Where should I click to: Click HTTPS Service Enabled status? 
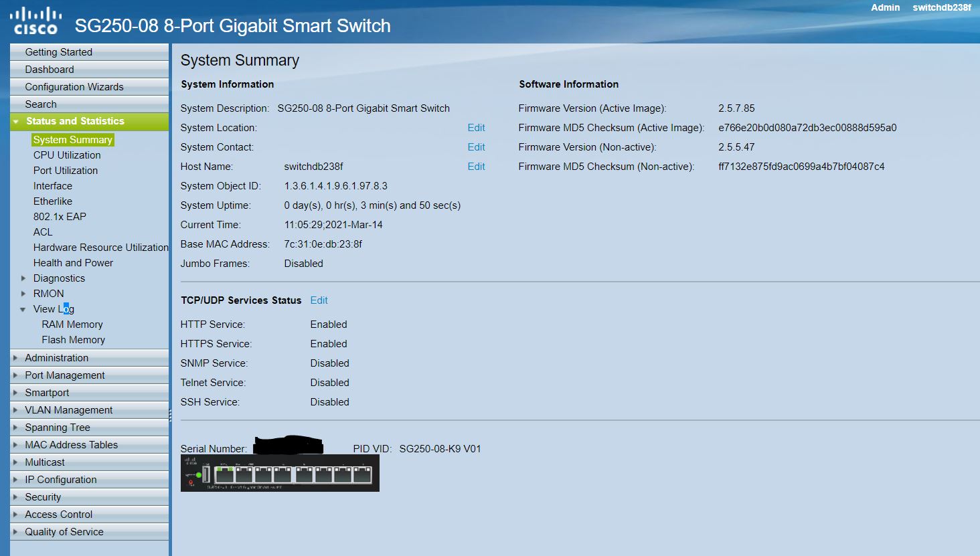[x=329, y=344]
